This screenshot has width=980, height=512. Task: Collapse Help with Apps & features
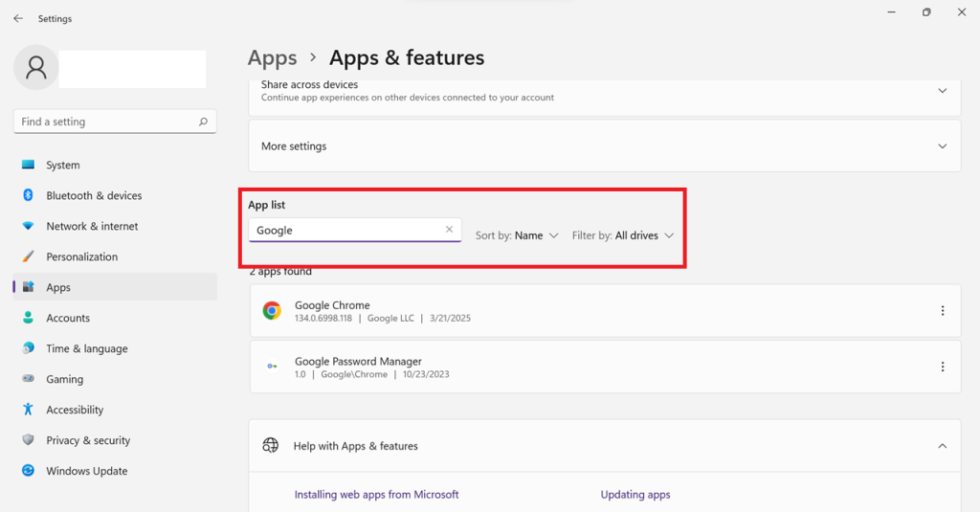(942, 446)
